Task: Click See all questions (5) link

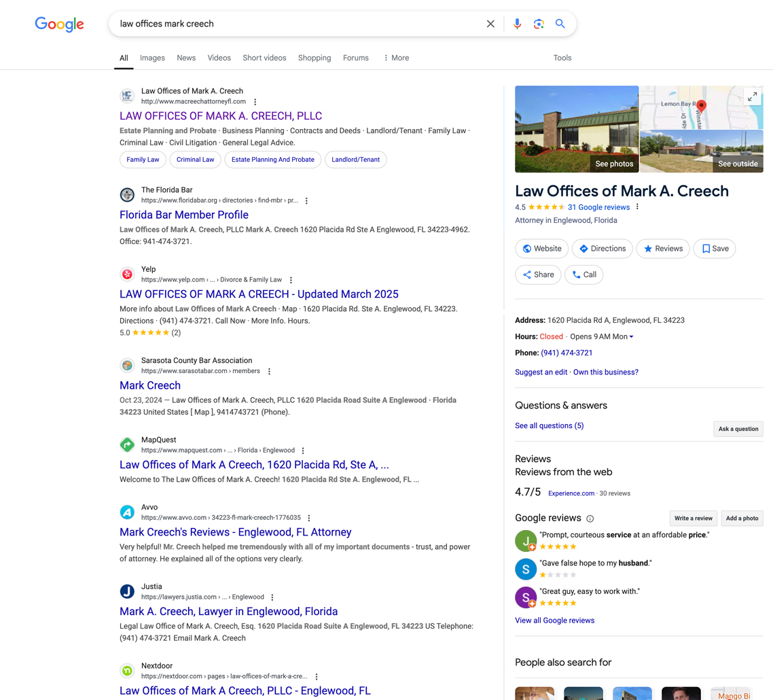Action: pyautogui.click(x=550, y=425)
